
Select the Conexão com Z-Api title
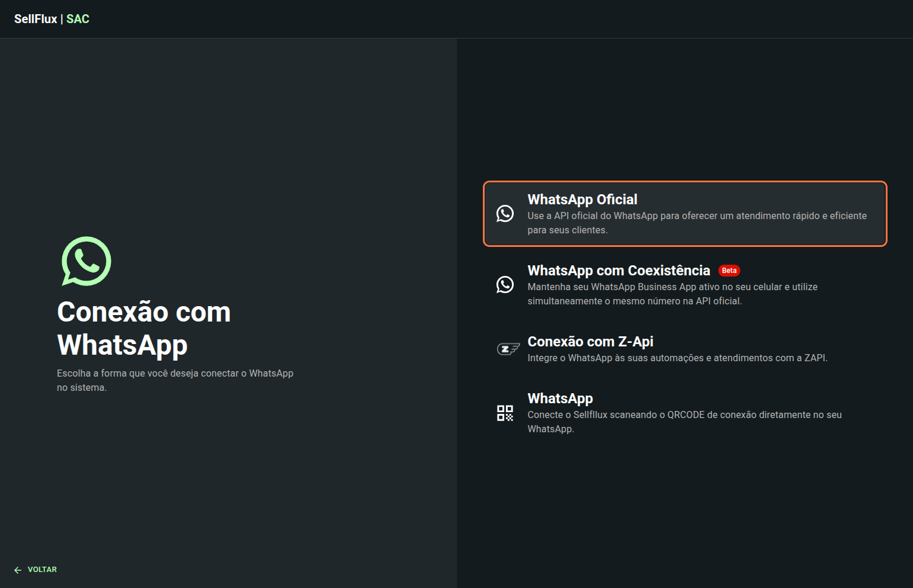[x=590, y=342]
